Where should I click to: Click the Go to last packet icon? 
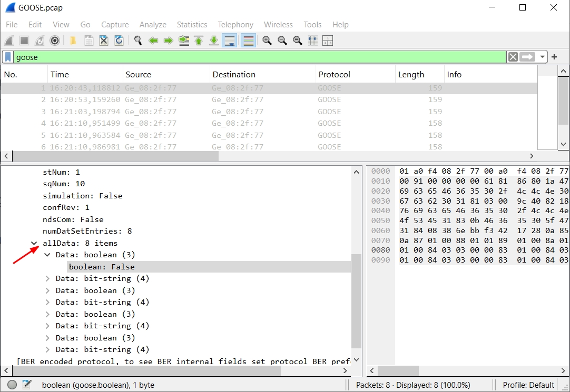213,41
